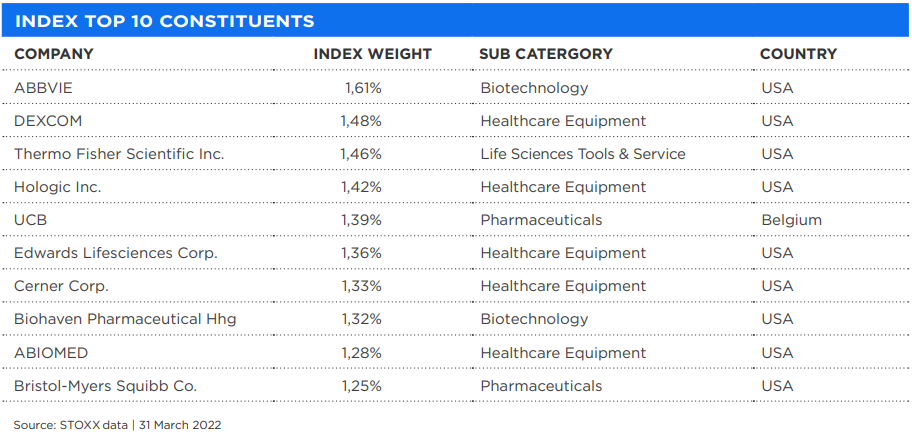The height and width of the screenshot is (434, 912).
Task: Click the COMPANY column header
Action: pyautogui.click(x=53, y=54)
